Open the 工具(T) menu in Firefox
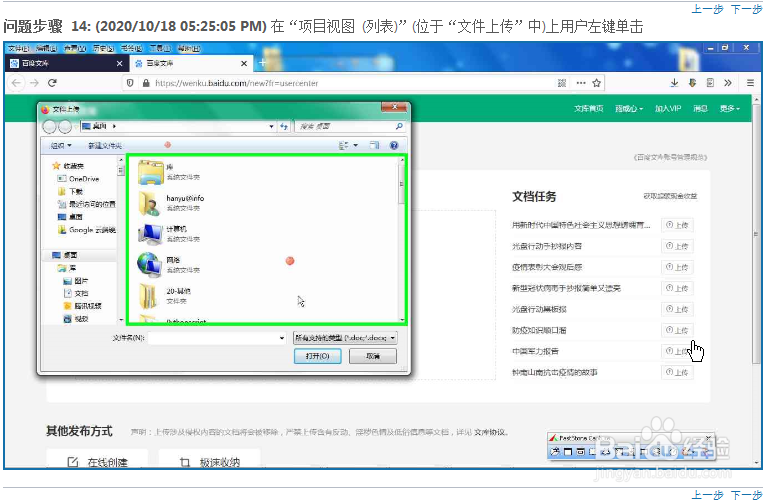 point(160,48)
